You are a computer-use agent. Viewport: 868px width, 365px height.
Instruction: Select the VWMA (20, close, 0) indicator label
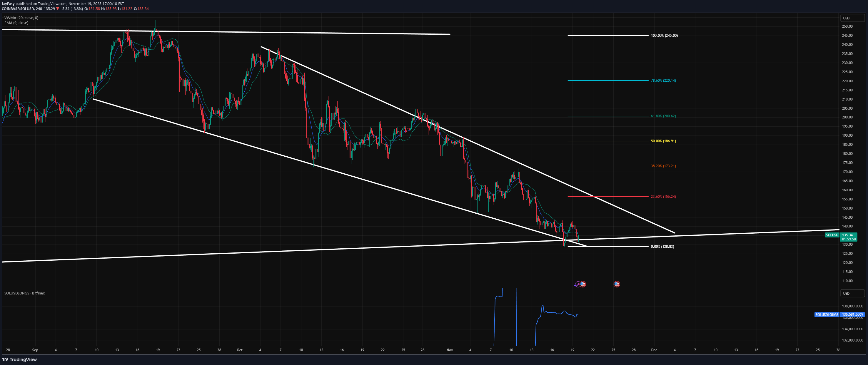point(21,18)
